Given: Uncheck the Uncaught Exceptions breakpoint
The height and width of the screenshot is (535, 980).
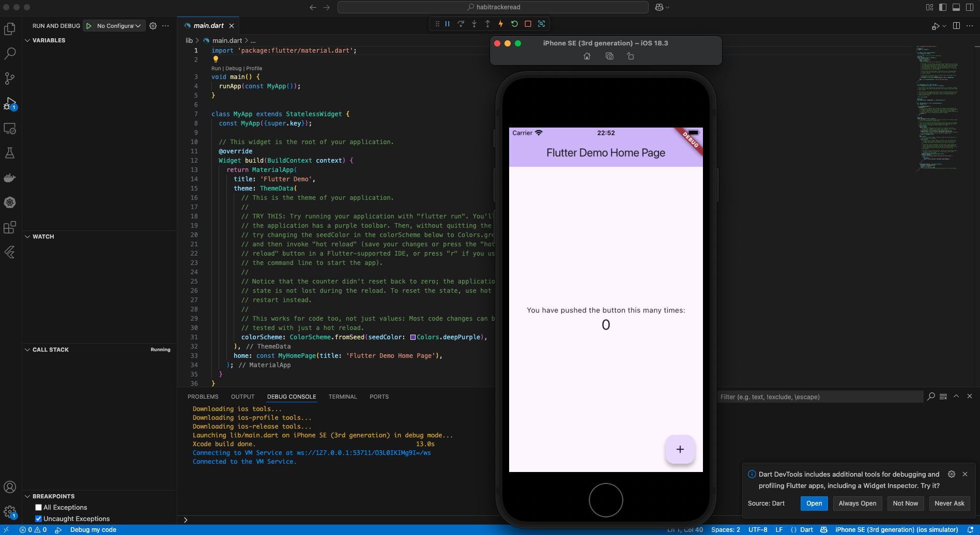Looking at the screenshot, I should click(39, 518).
